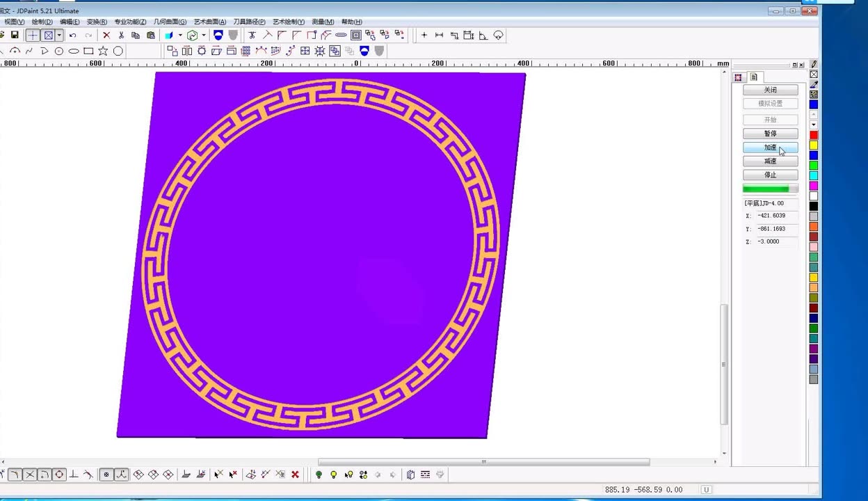Expand the color palette down arrow
Image resolution: width=868 pixels, height=501 pixels.
pyautogui.click(x=814, y=125)
